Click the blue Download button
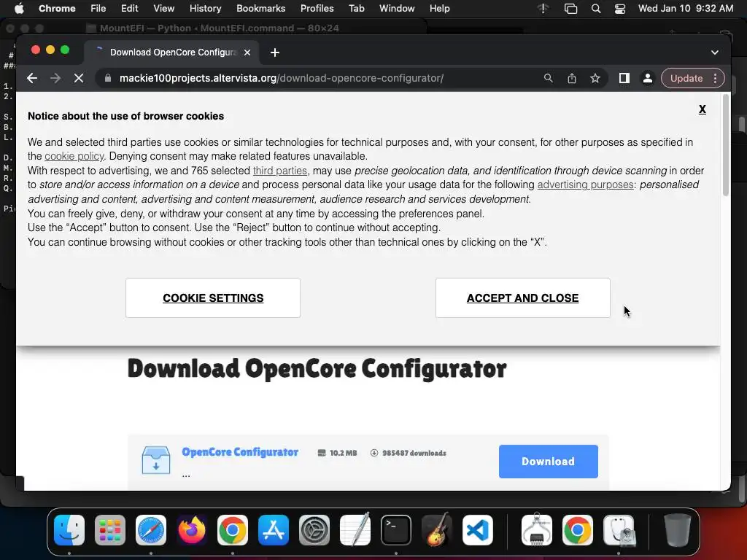This screenshot has width=747, height=560. (x=548, y=461)
